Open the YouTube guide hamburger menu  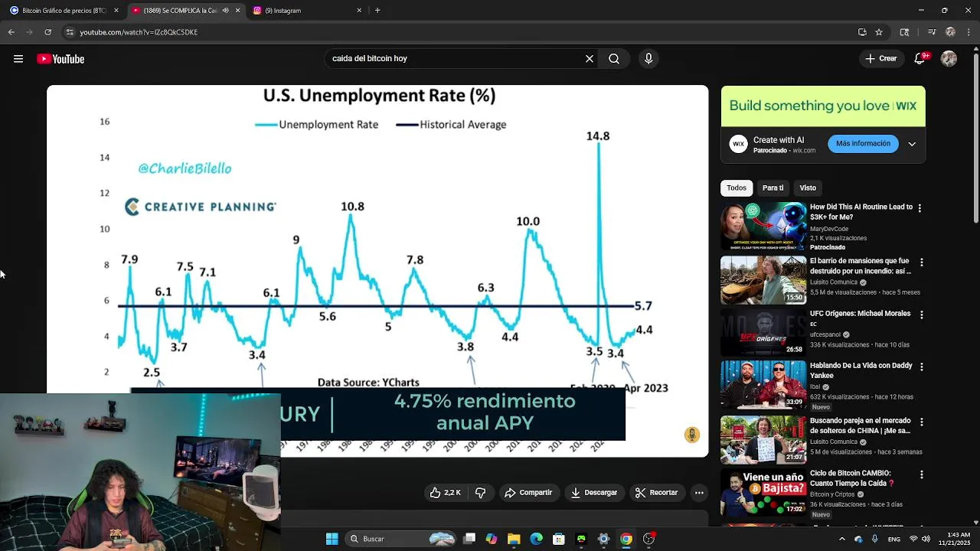[18, 59]
